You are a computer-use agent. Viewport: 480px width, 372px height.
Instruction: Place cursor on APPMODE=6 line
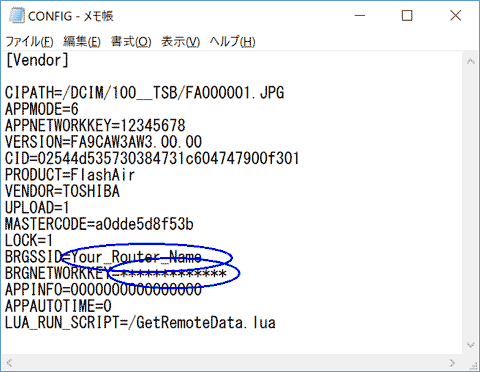[x=42, y=109]
